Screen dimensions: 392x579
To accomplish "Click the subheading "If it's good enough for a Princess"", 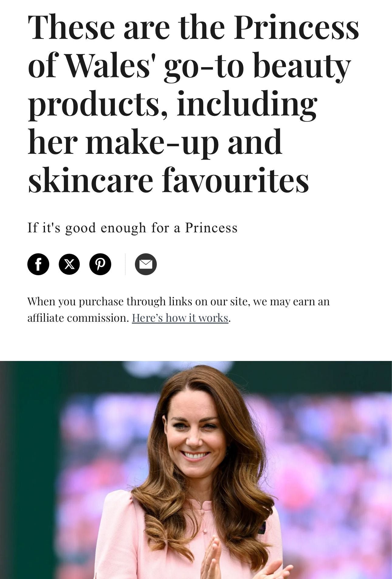I will [132, 227].
